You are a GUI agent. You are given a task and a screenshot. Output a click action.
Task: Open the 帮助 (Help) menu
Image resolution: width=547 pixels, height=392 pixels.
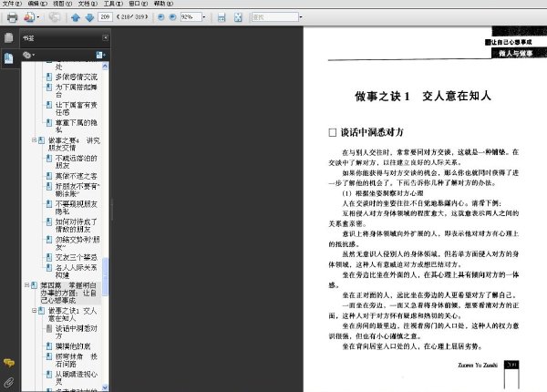pos(163,4)
